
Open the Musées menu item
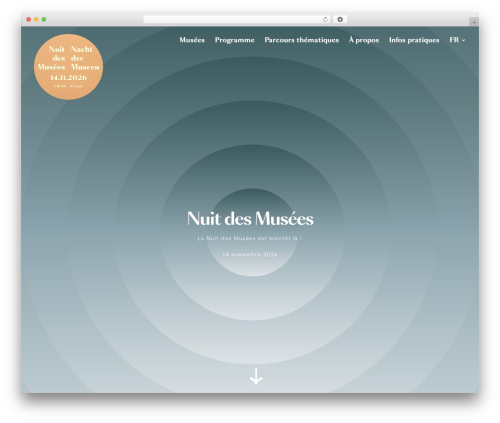coord(192,40)
